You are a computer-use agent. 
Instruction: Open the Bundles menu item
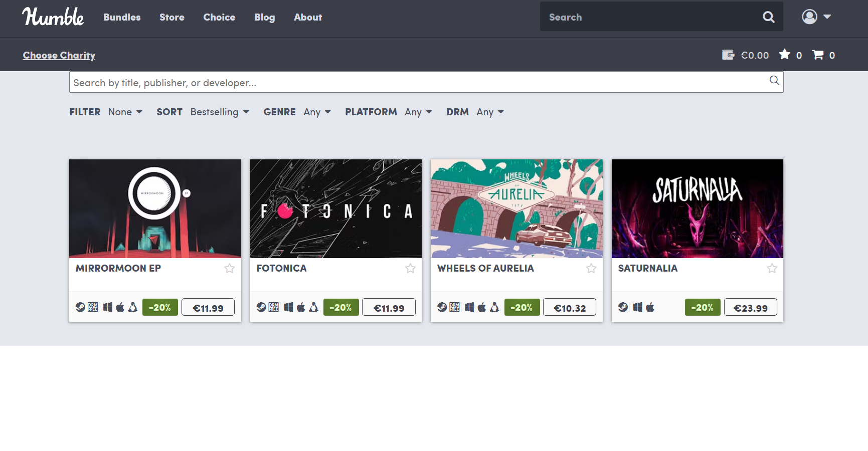tap(122, 17)
